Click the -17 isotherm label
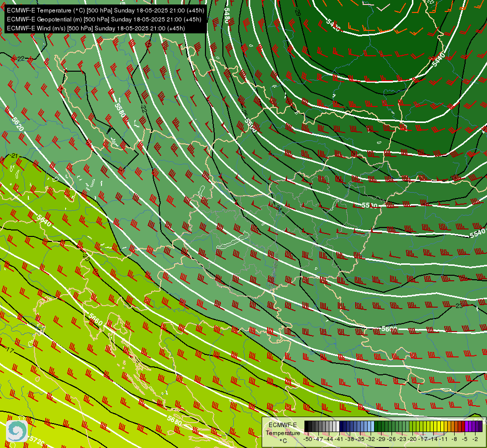Screen dimensions: 487x448 point(9,350)
